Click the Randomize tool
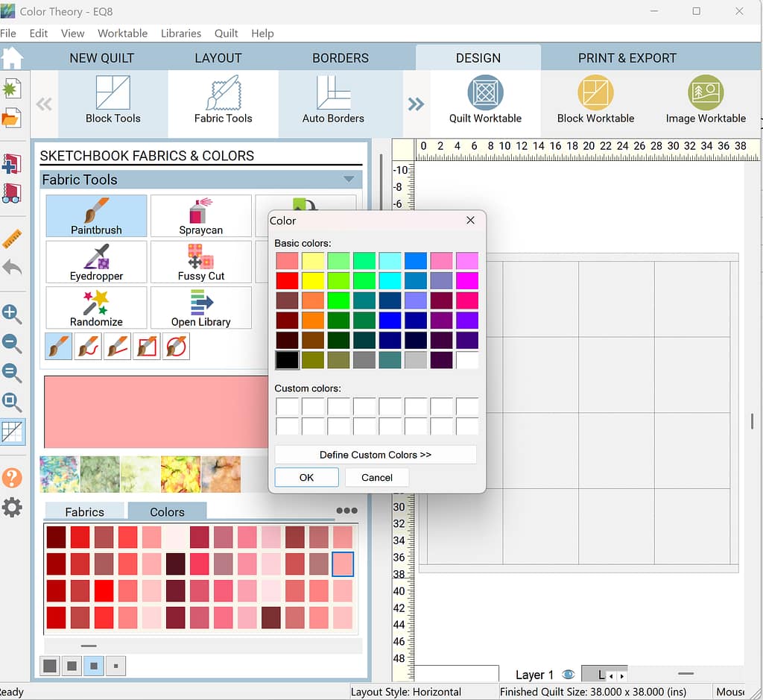This screenshot has height=700, width=763. click(96, 308)
